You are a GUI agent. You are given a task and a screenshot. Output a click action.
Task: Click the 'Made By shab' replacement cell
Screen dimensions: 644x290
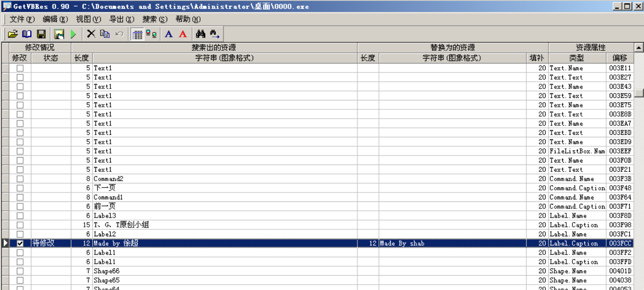452,243
